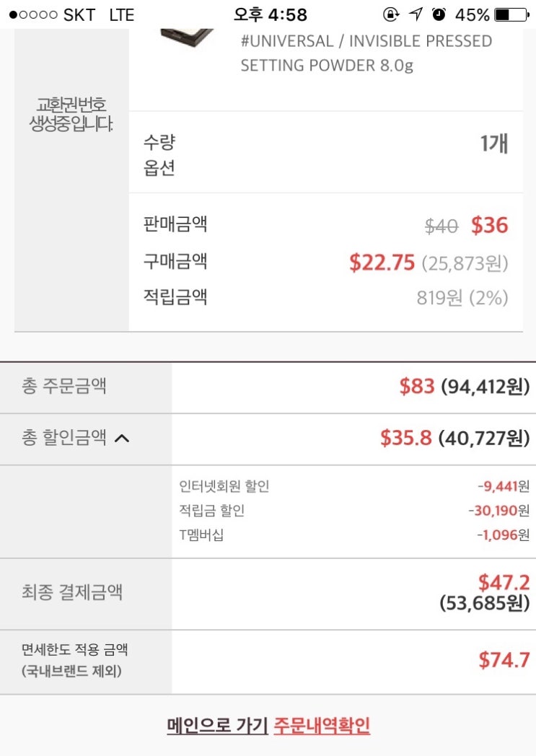Tap the alarm clock status icon
Image resolution: width=536 pixels, height=756 pixels.
[x=439, y=14]
